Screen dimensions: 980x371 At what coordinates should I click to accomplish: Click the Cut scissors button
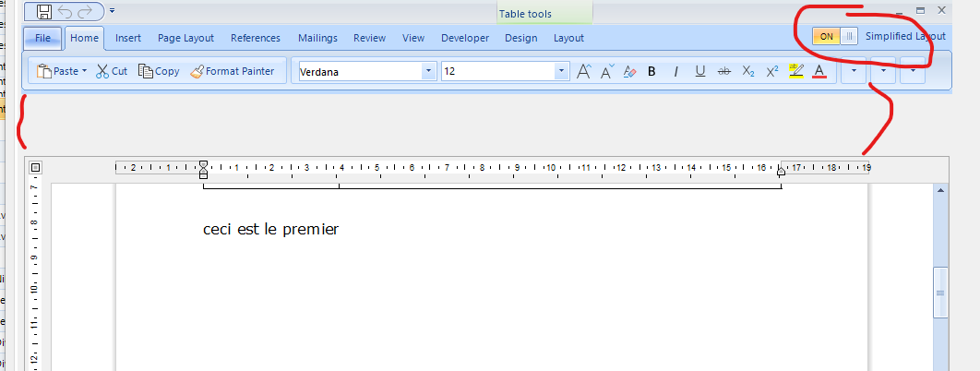tap(113, 71)
